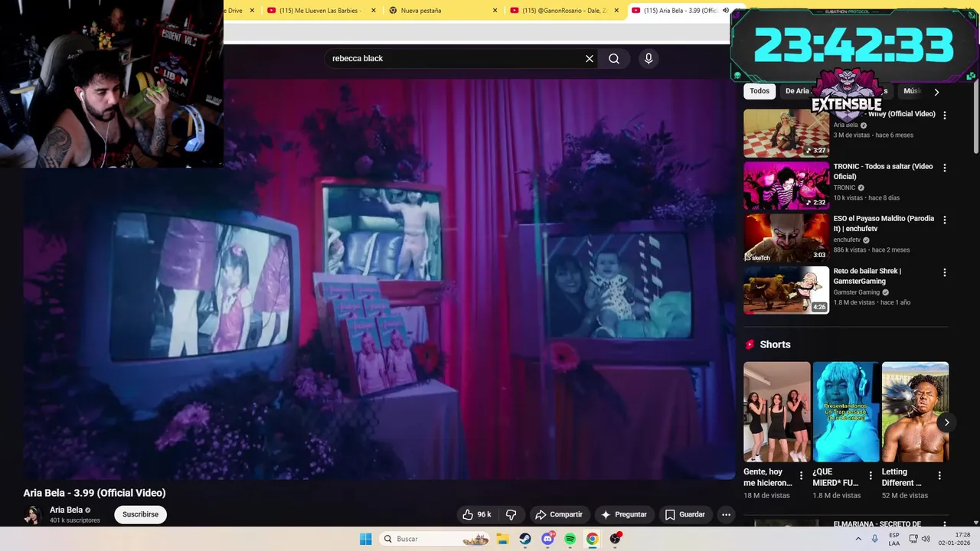
Task: Open the Gamster Gaming channel name
Action: (x=857, y=292)
